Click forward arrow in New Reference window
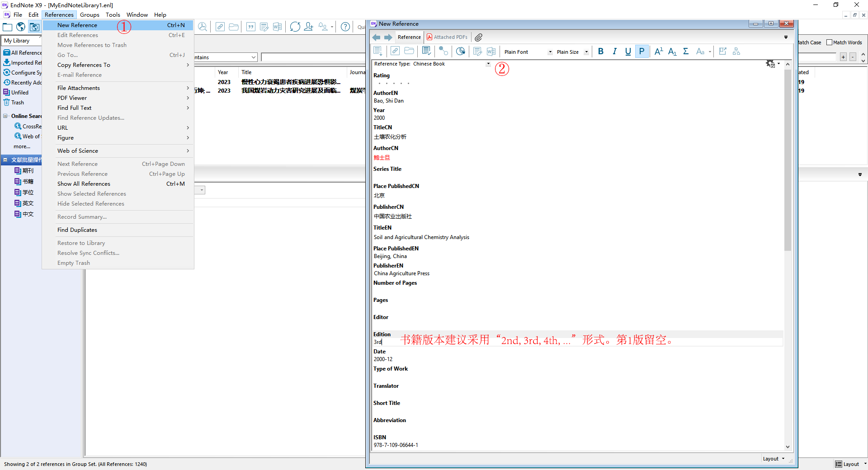868x470 pixels. (x=388, y=37)
